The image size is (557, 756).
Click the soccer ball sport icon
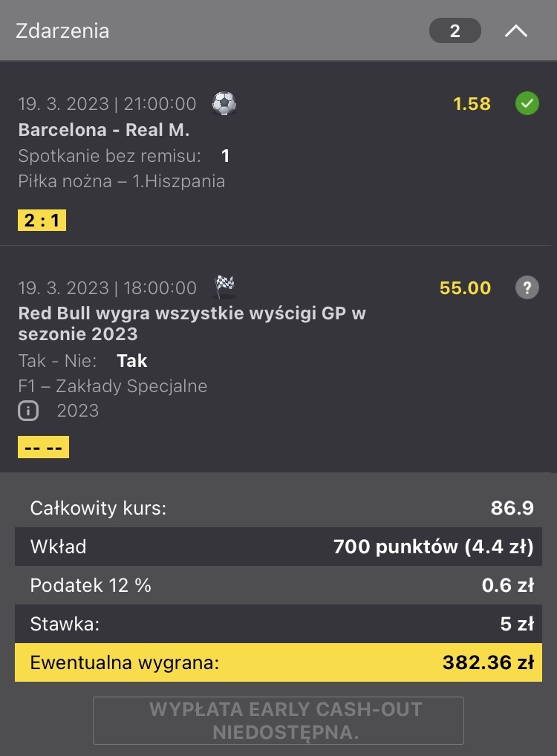(224, 103)
